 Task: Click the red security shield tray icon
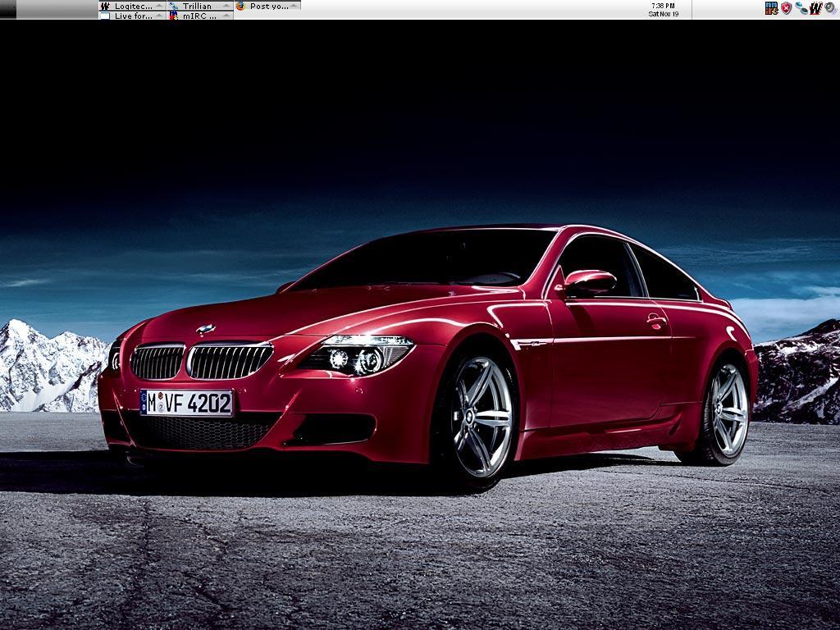pos(786,8)
